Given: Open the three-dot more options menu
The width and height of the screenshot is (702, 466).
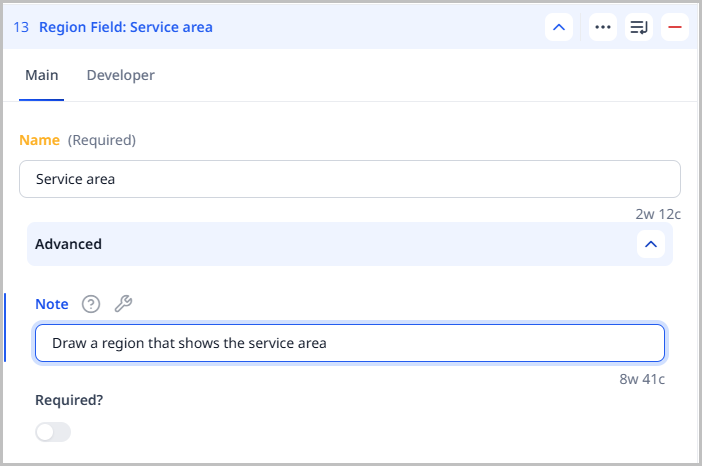Looking at the screenshot, I should (x=602, y=27).
